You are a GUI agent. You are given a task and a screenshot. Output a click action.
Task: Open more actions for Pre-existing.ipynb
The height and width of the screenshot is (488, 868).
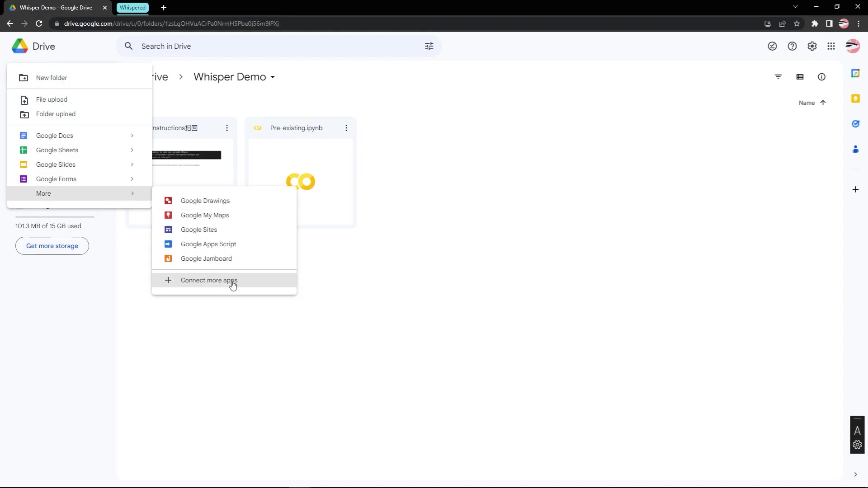pyautogui.click(x=346, y=128)
